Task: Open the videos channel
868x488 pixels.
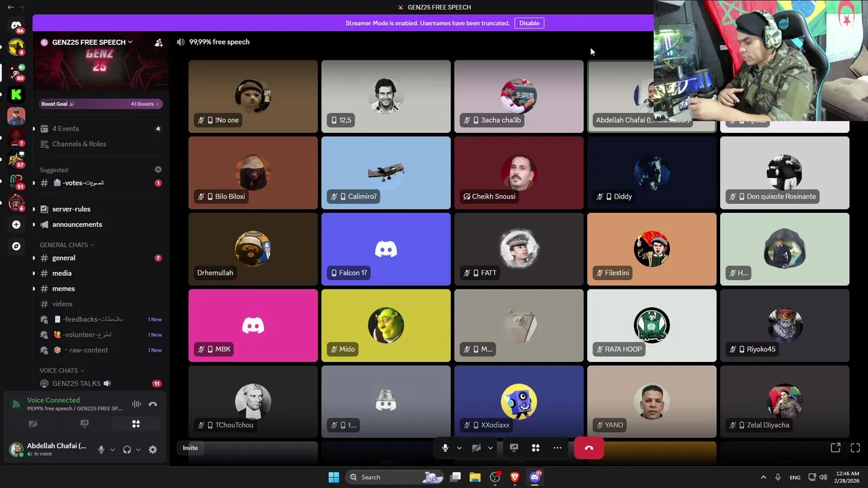Action: point(100,304)
